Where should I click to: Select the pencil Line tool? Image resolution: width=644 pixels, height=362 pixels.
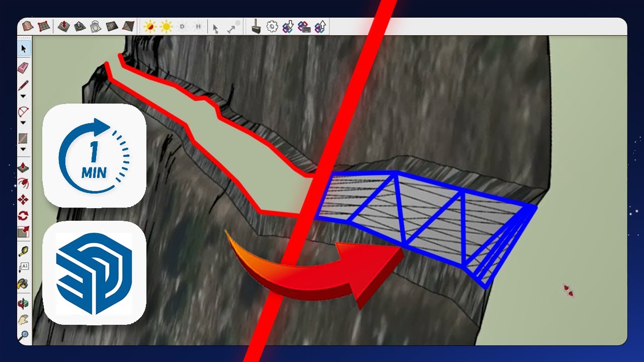pos(23,85)
